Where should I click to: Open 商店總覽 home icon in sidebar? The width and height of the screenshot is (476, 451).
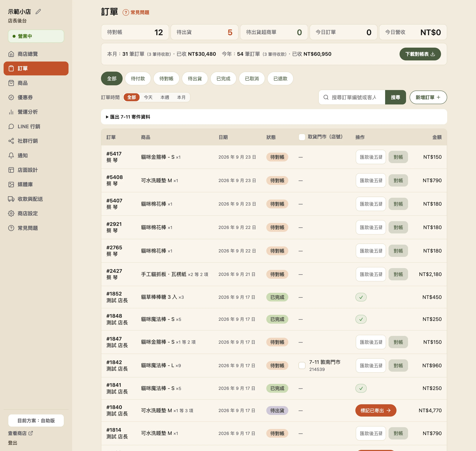click(x=11, y=54)
